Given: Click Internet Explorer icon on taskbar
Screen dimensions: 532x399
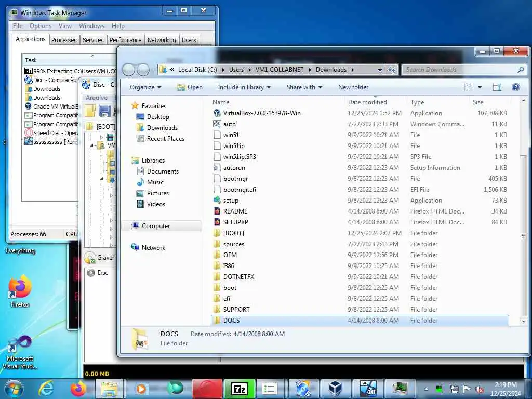Looking at the screenshot, I should click(46, 389).
